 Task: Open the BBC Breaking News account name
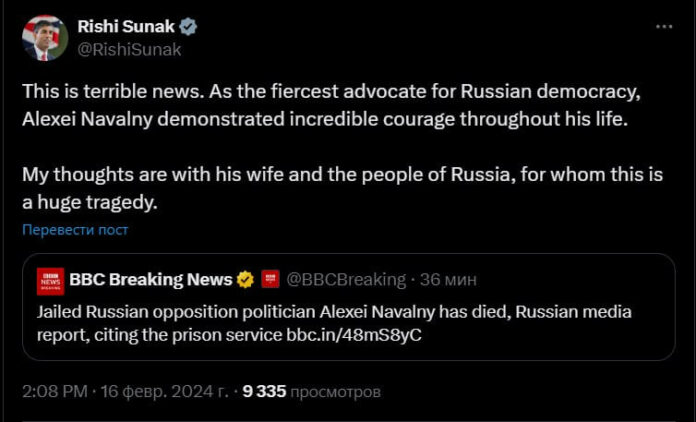click(x=150, y=279)
